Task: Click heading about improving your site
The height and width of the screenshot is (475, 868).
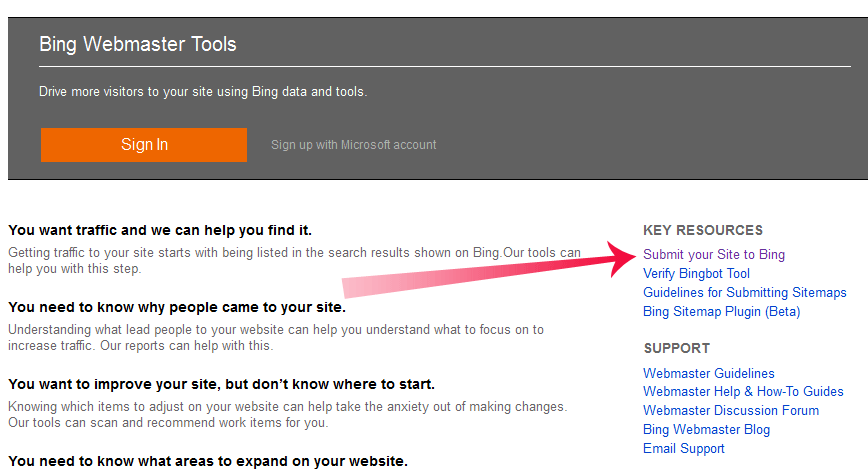Action: [x=221, y=384]
